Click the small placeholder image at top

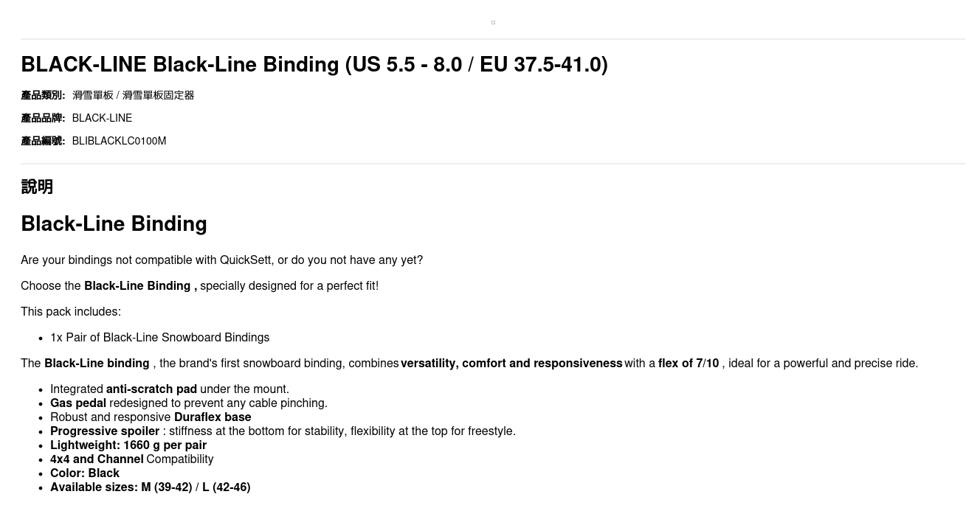tap(493, 23)
